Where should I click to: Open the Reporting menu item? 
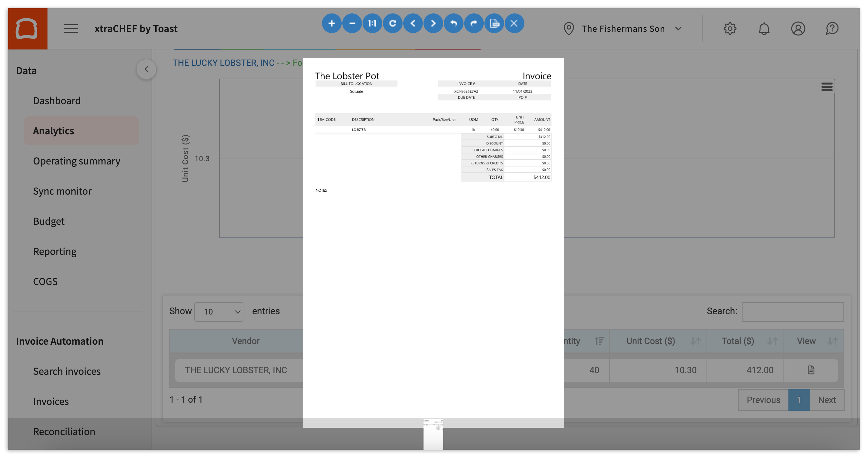point(55,251)
